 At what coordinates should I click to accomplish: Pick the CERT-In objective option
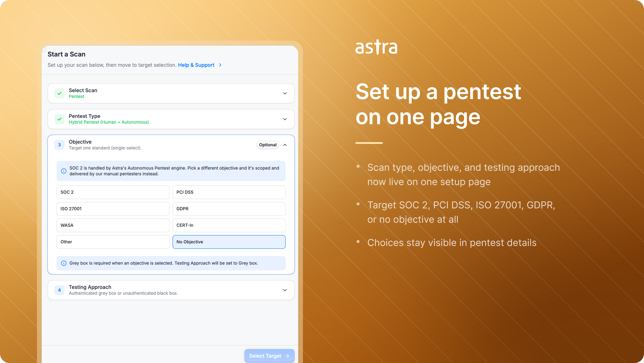[229, 225]
